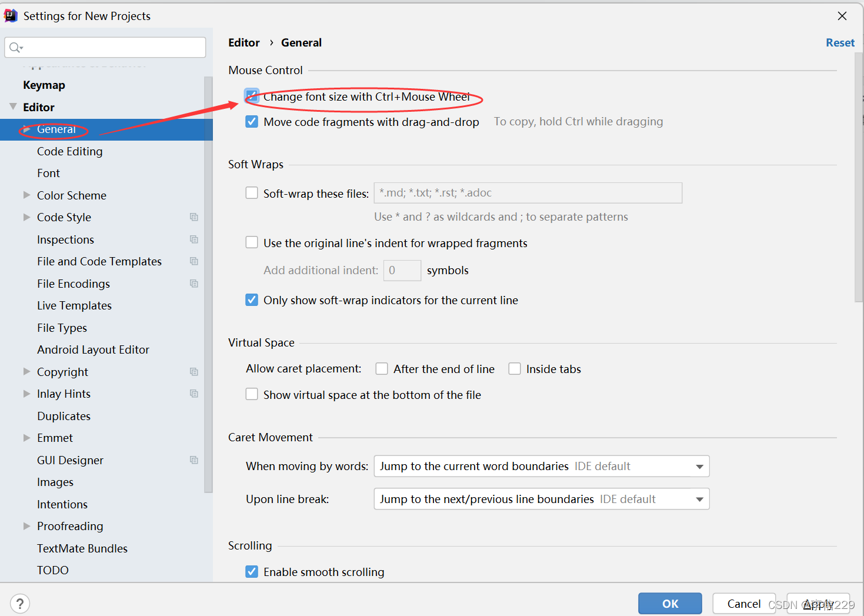The width and height of the screenshot is (864, 616).
Task: Open Images settings page
Action: click(x=55, y=482)
